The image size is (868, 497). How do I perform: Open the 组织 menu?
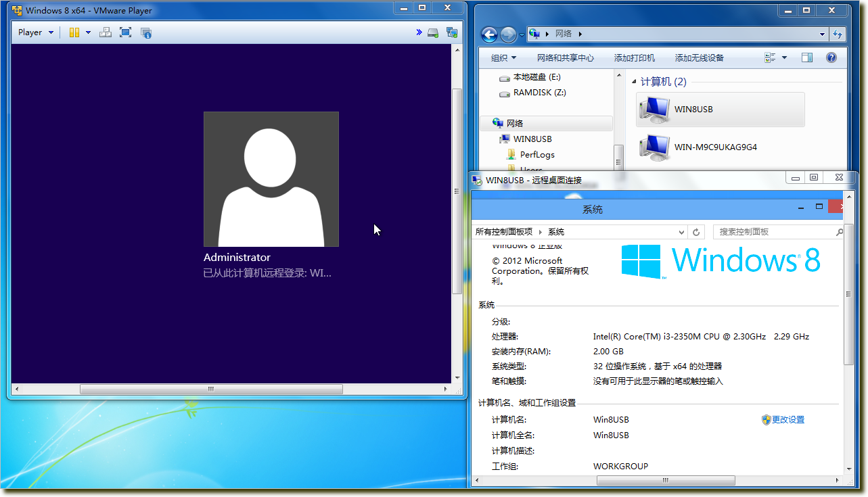[x=503, y=58]
